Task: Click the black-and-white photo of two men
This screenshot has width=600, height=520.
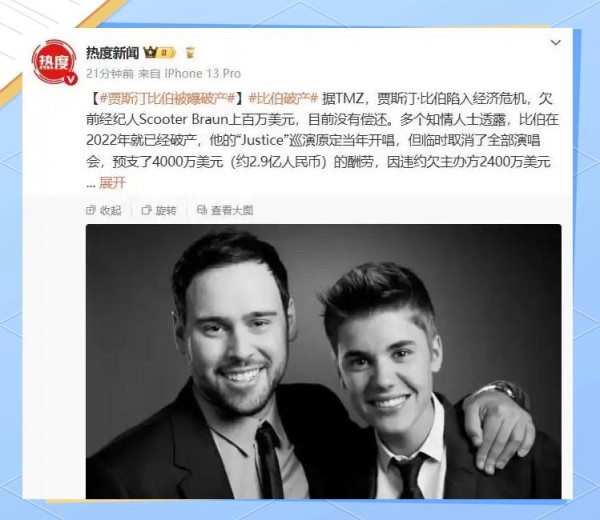Action: point(323,362)
